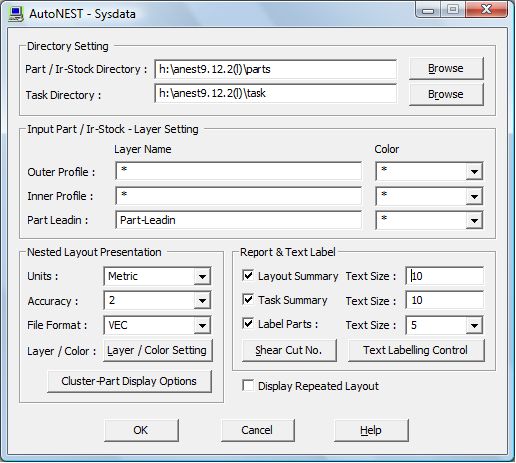
Task: Open the Accuracy dropdown
Action: click(x=202, y=301)
